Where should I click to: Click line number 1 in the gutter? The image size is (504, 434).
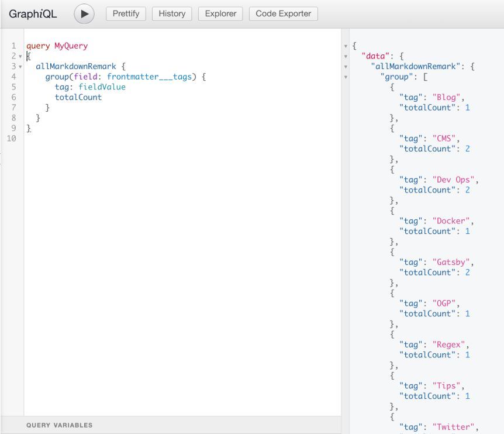pos(14,46)
